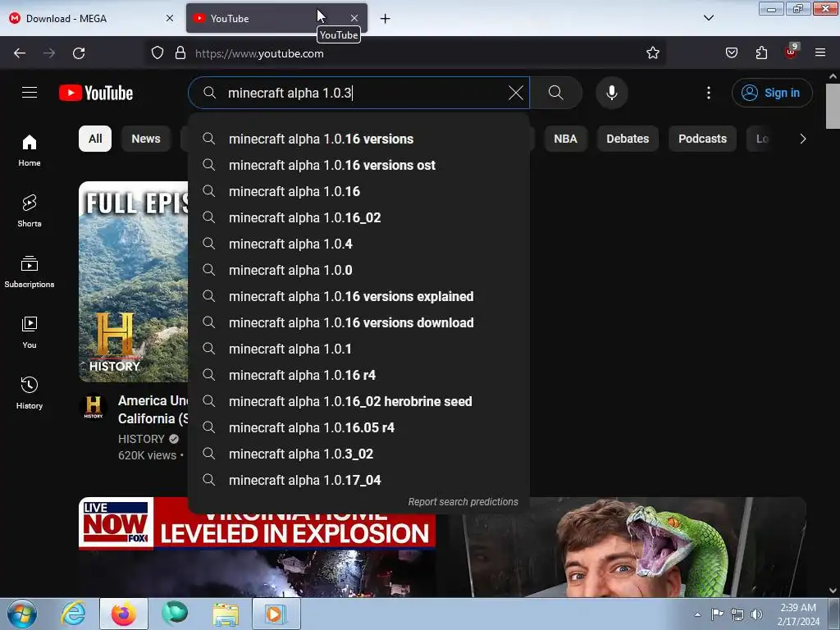
Task: Choose suggestion 'minecraft alpha 1.0.16_02'
Action: point(359,217)
